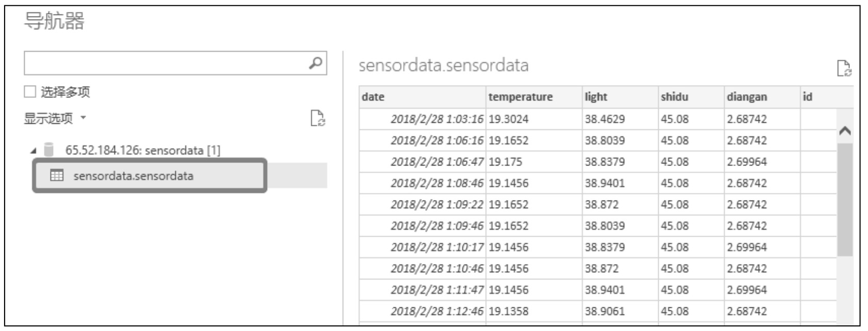Viewport: 868px width, 331px height.
Task: Refresh the sensordata preview icon
Action: click(844, 68)
